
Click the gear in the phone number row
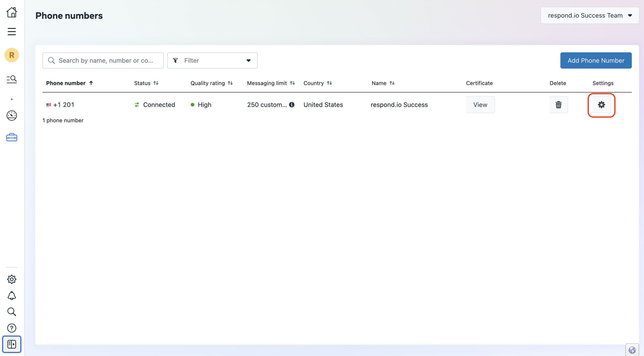coord(601,105)
